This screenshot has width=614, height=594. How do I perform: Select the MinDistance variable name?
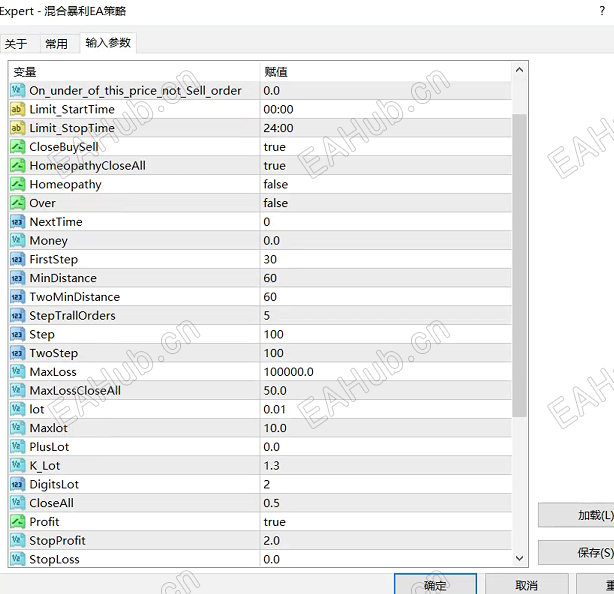63,278
